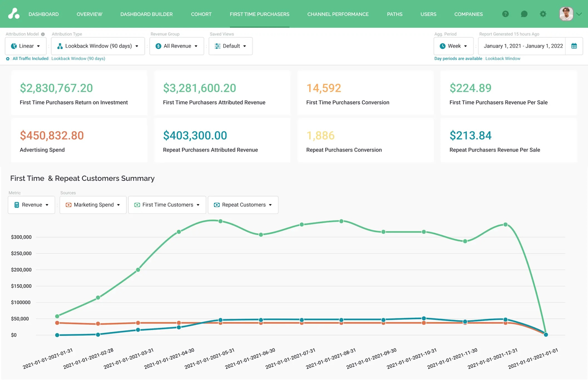Click the info icon next to Attribution Model
Viewport: 588px width, 380px height.
coord(43,34)
